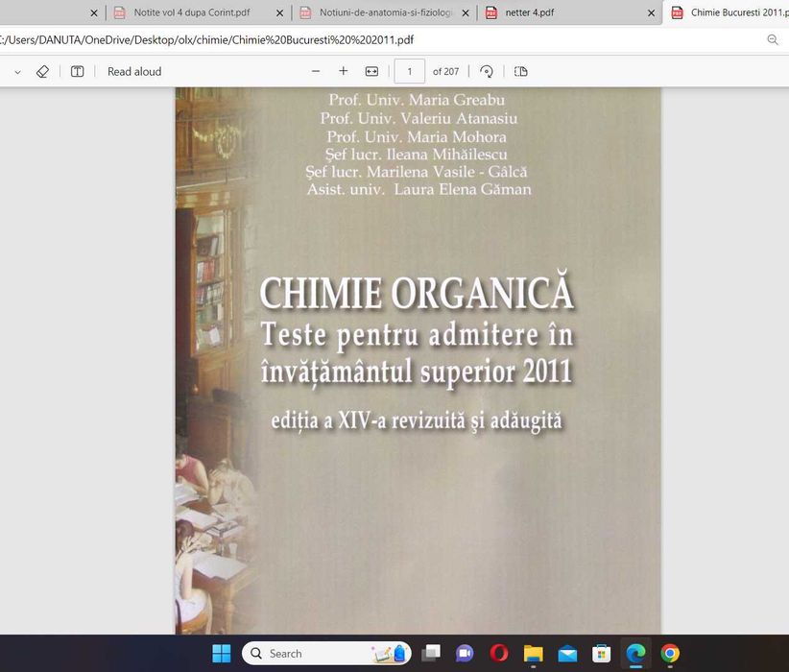Select the Chimie Bucuresti 2011 tab
Viewport: 789px width, 672px height.
pyautogui.click(x=729, y=12)
